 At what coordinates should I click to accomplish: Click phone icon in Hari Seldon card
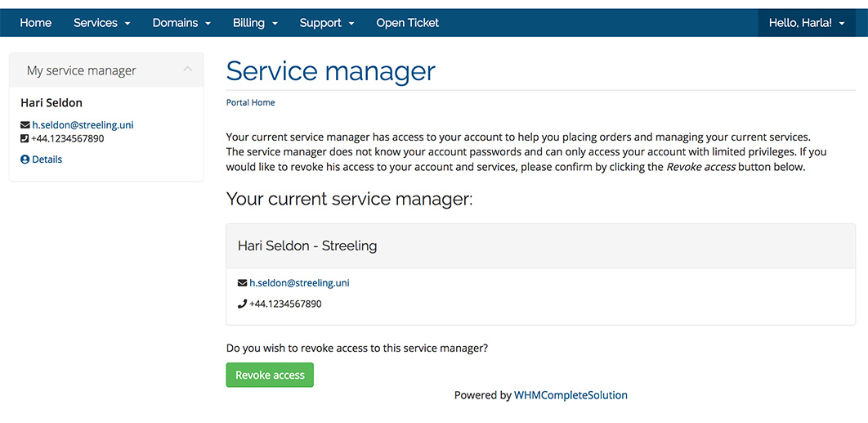[242, 304]
